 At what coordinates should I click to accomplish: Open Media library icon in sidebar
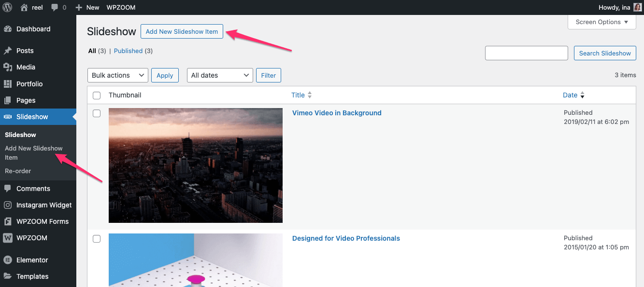click(x=8, y=67)
